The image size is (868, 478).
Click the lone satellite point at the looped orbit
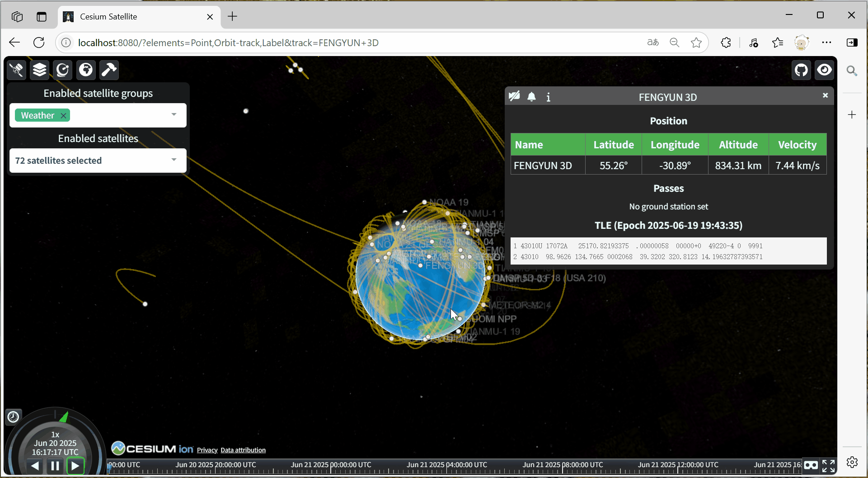tap(145, 304)
